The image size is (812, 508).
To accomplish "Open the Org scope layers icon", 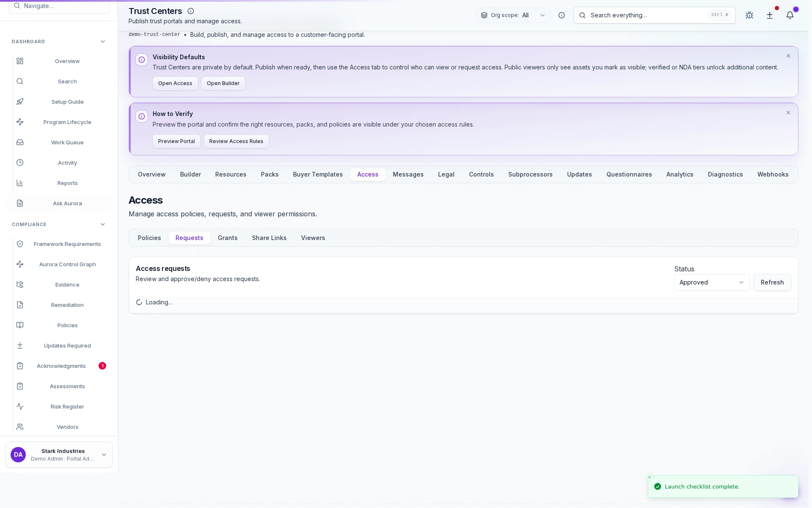I will (483, 15).
